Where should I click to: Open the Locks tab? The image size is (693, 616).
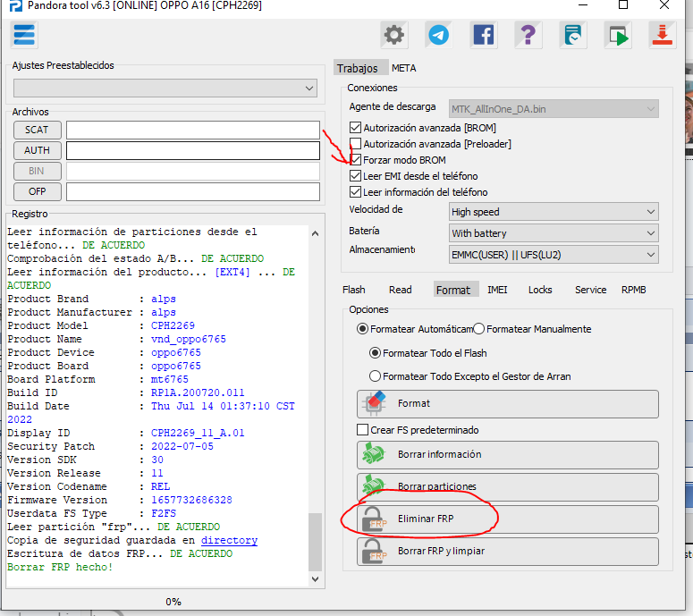[x=540, y=290]
